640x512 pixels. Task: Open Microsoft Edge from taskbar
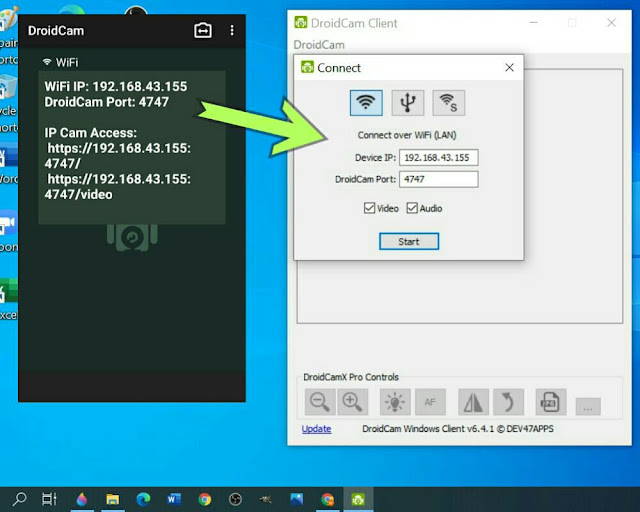point(143,499)
